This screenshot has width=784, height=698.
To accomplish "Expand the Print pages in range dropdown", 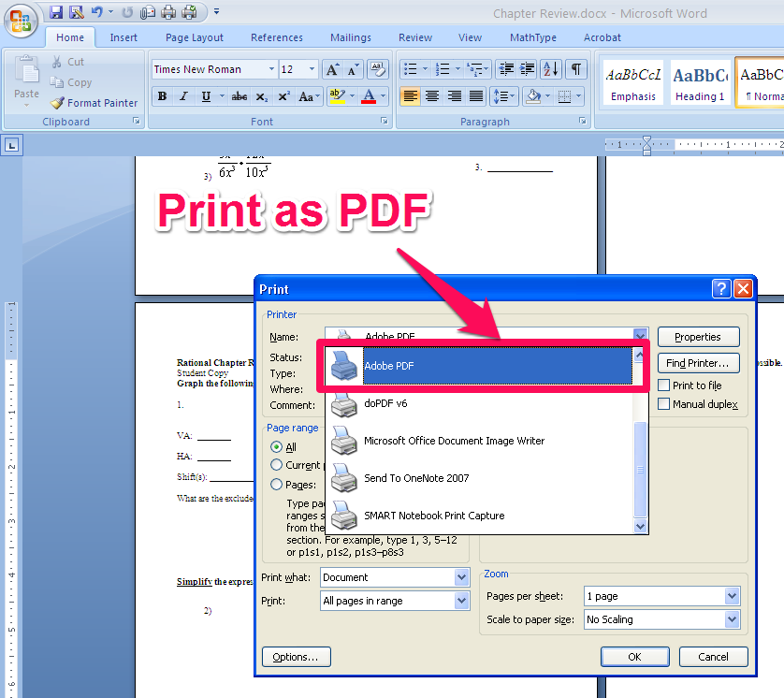I will pos(461,601).
